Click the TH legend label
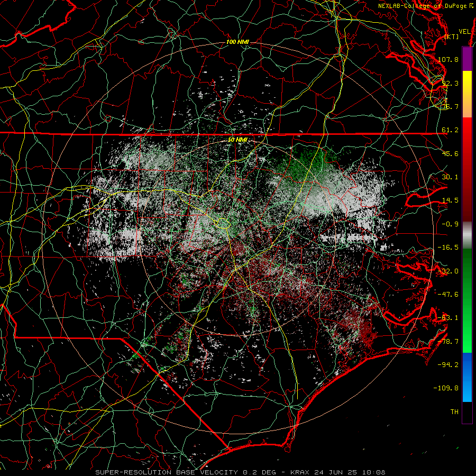 pos(454,412)
